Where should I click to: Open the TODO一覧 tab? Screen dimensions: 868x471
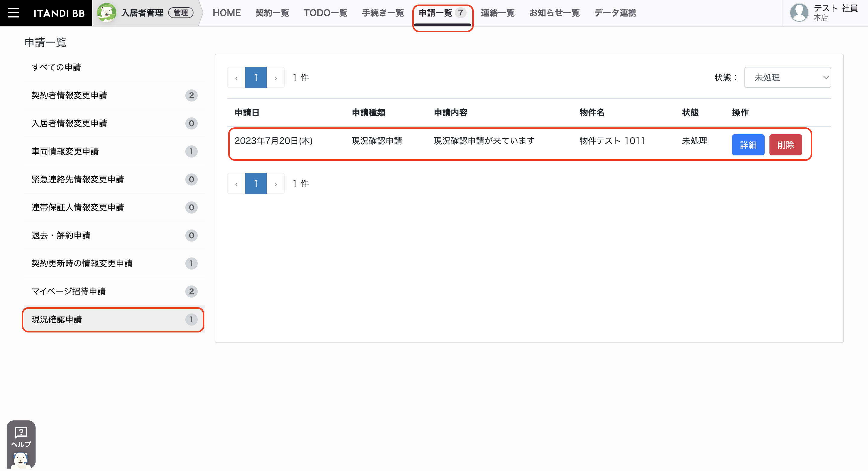(x=325, y=13)
